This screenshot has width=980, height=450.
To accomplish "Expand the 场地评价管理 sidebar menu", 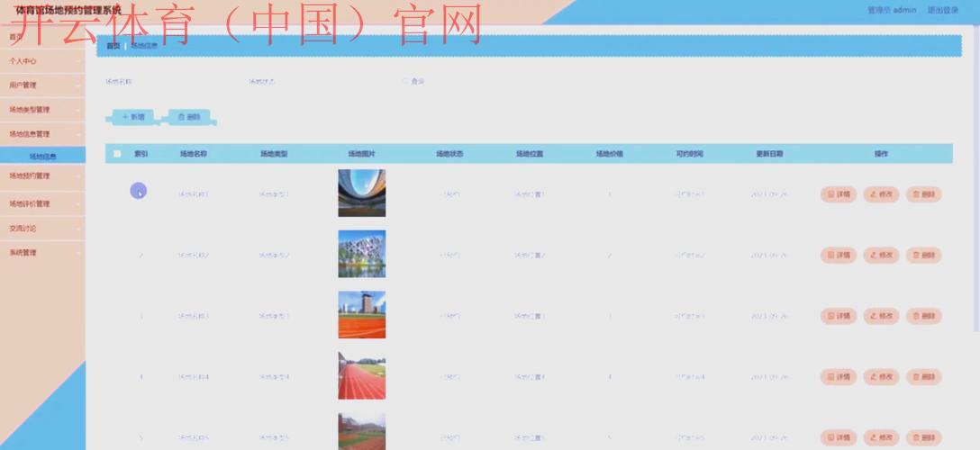I will (x=42, y=203).
